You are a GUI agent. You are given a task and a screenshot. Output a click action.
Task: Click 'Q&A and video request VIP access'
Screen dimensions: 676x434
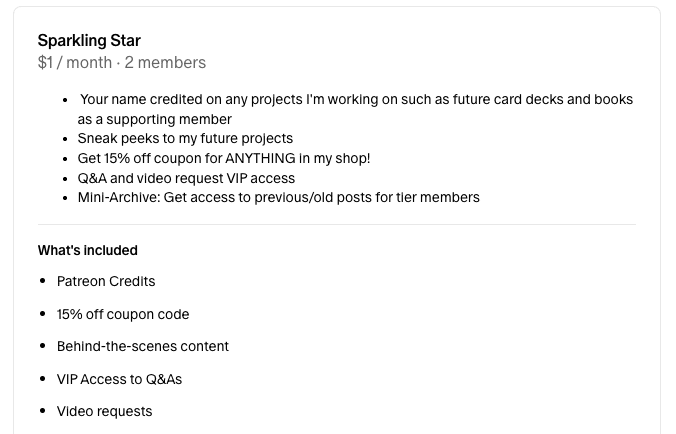pos(186,178)
